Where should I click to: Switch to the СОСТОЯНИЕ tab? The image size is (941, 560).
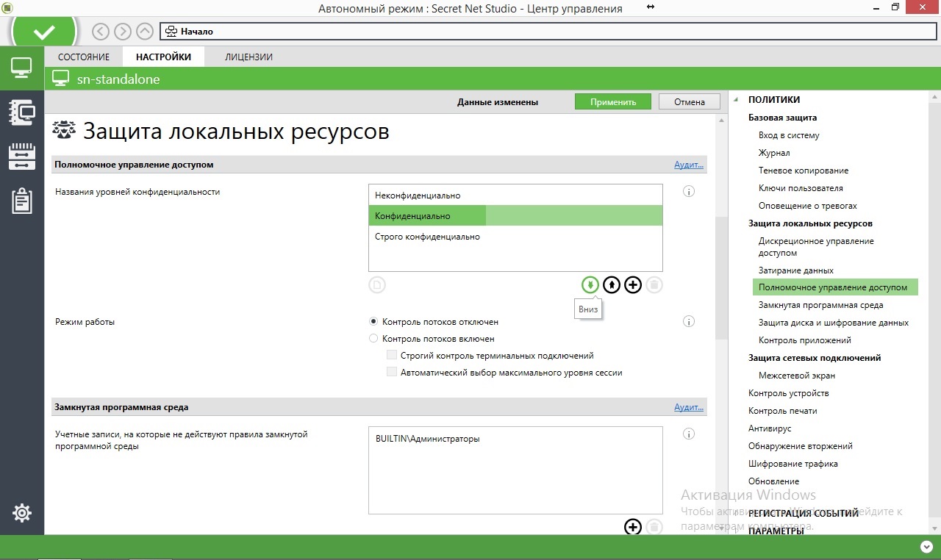coord(82,57)
